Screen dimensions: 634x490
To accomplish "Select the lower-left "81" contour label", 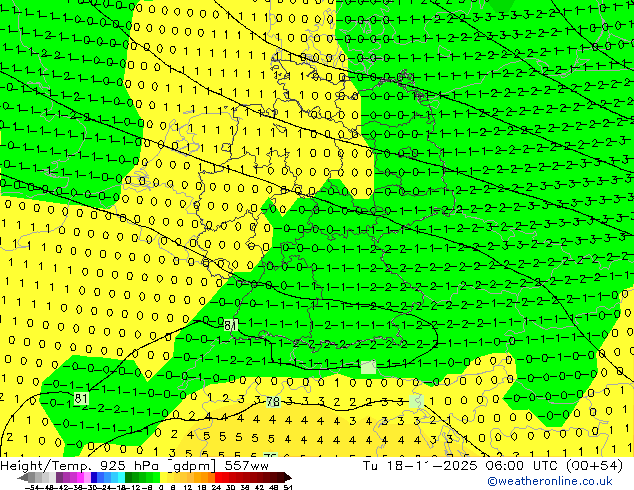I will [x=81, y=399].
